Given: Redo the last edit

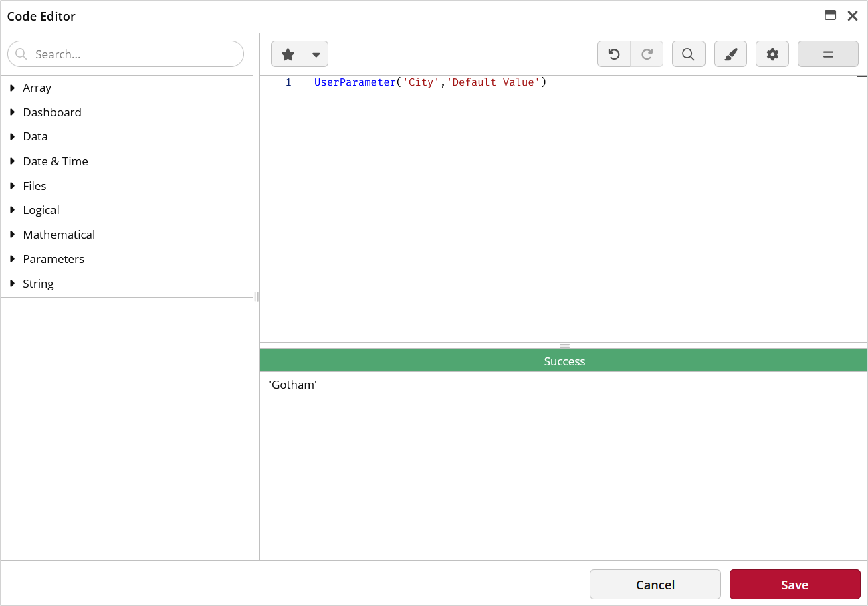Looking at the screenshot, I should point(647,54).
